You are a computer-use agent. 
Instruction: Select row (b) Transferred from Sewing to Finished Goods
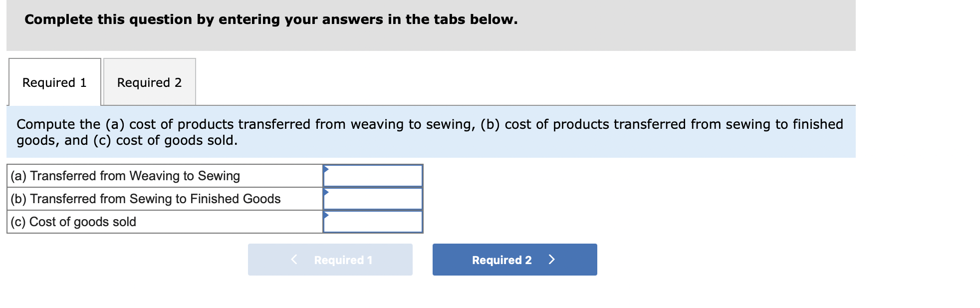click(145, 199)
